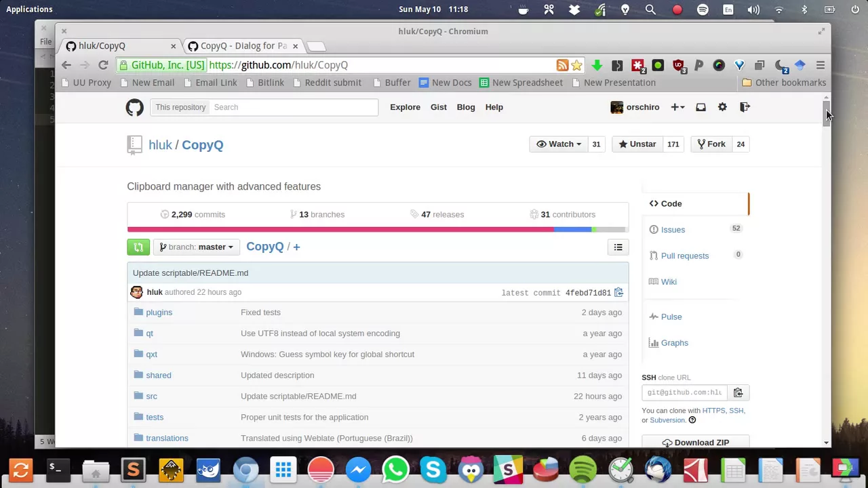Open the Applications menu

coord(29,9)
